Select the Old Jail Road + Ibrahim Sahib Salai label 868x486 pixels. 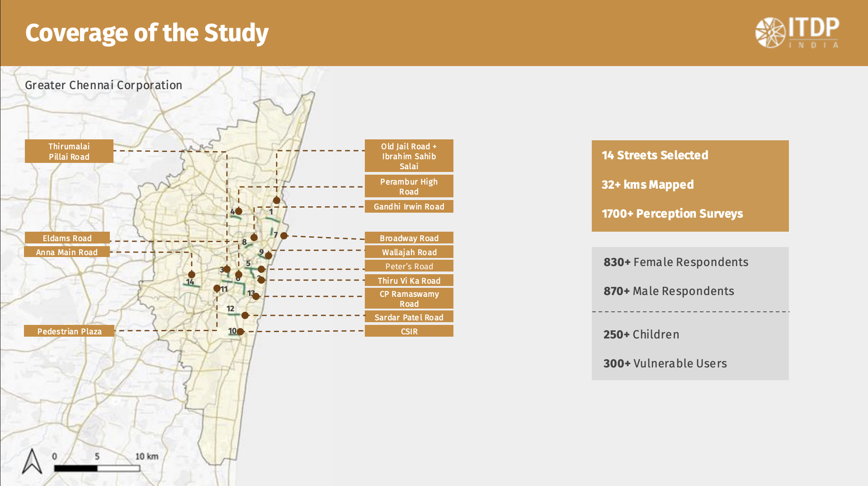click(409, 156)
